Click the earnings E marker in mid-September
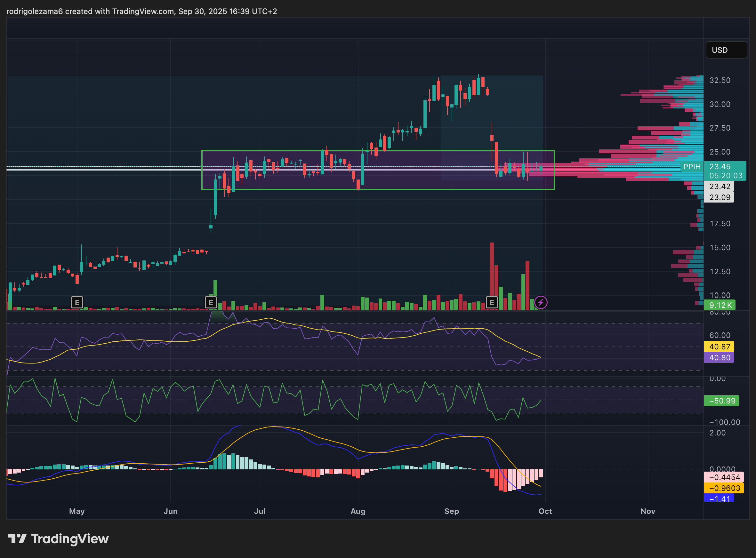Viewport: 756px width, 558px height. tap(492, 302)
